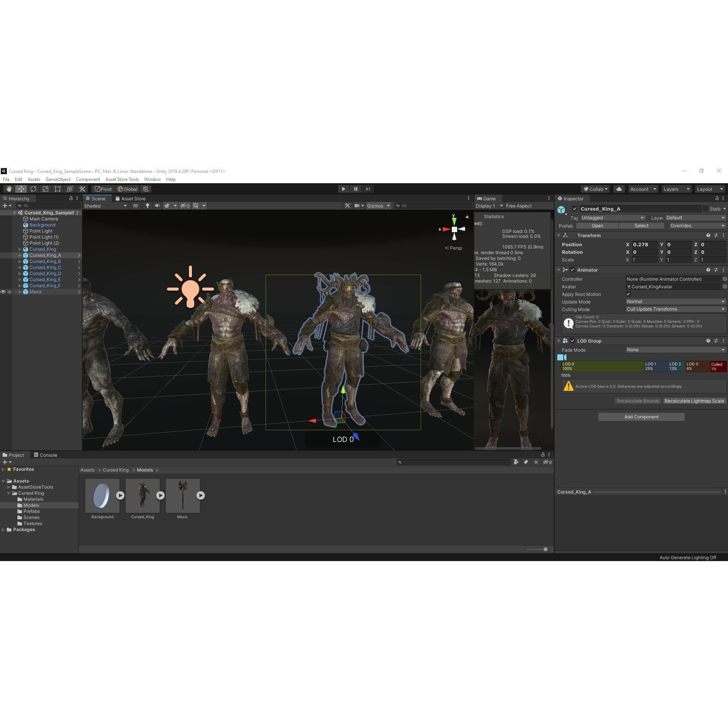
Task: Open the Culling Mode dropdown
Action: pyautogui.click(x=675, y=309)
